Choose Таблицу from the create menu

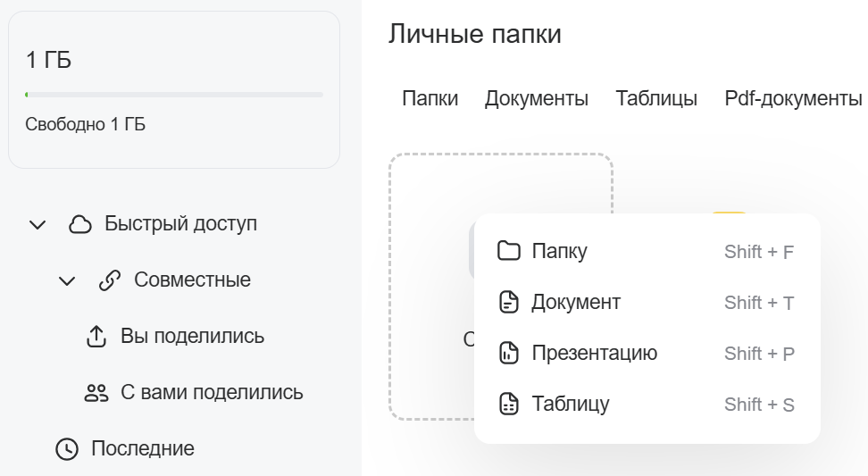(x=571, y=405)
